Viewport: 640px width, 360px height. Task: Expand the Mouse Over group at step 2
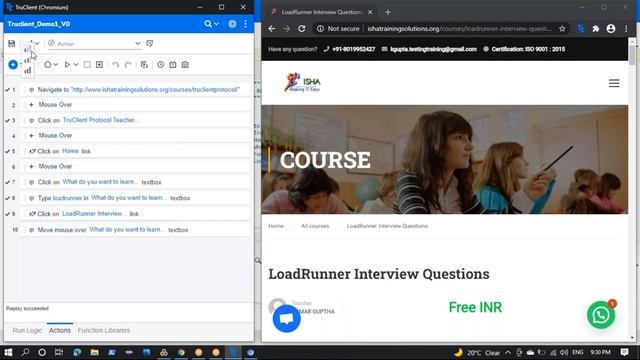click(31, 104)
